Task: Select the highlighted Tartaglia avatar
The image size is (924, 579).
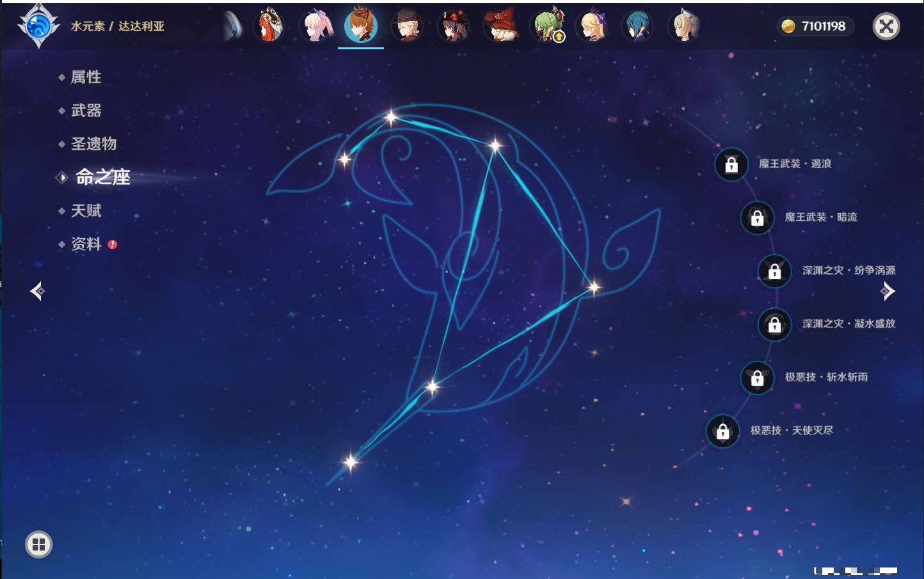Action: coord(361,26)
